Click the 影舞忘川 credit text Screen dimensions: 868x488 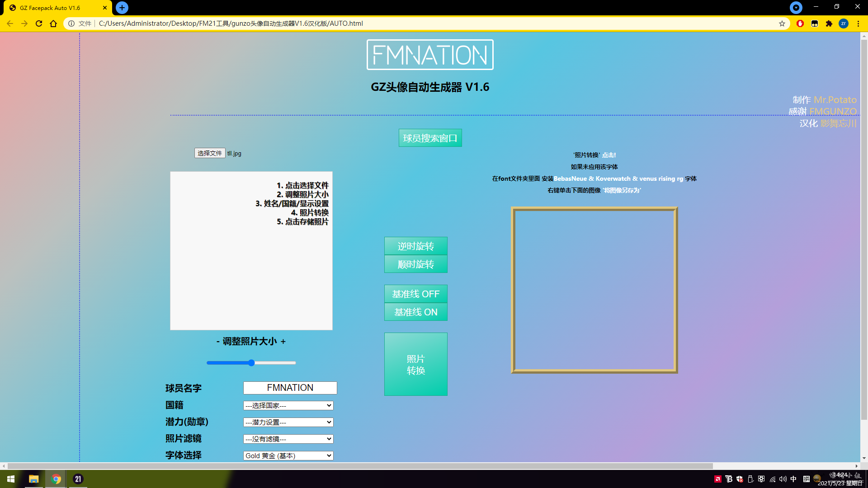pyautogui.click(x=838, y=123)
